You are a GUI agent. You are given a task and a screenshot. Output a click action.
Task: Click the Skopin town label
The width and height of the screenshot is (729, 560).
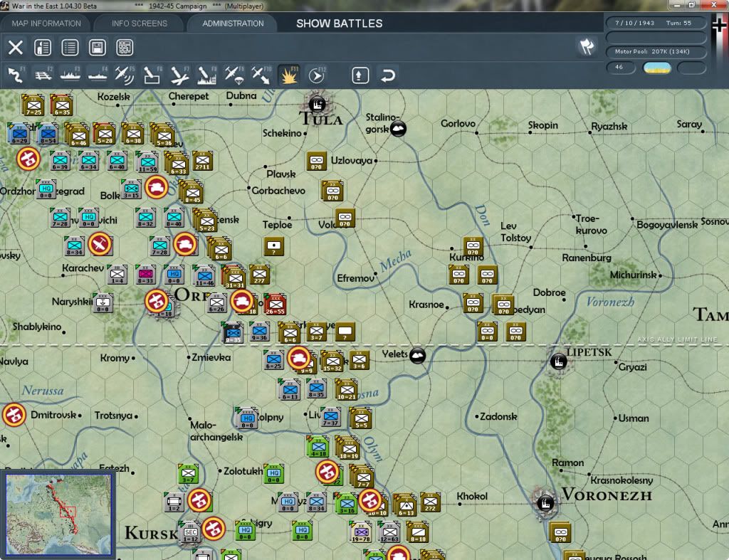[542, 125]
